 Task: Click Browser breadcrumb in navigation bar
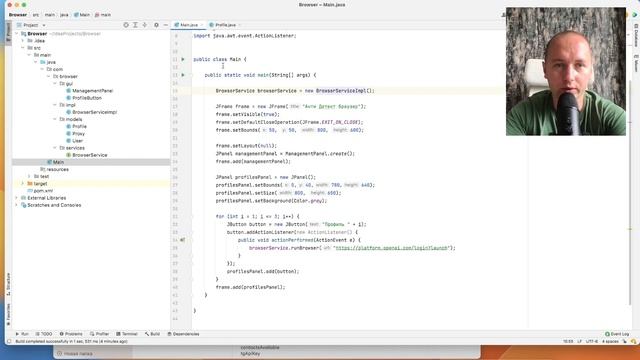[x=18, y=15]
